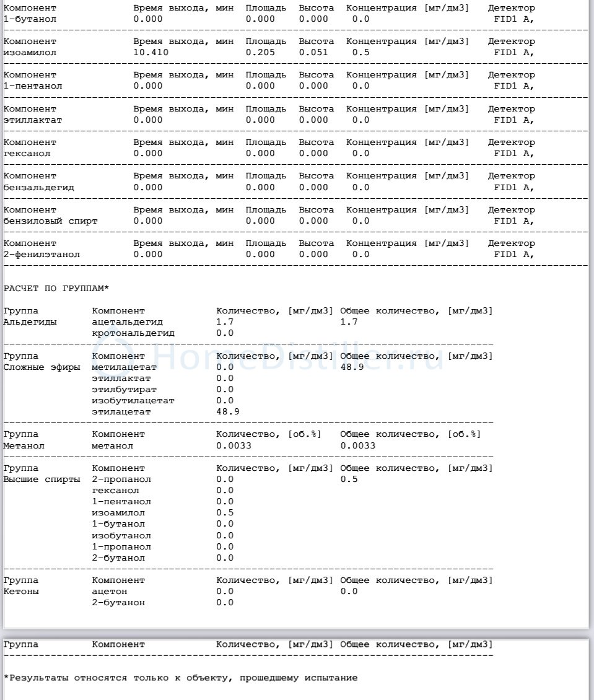594x700 pixels.
Task: Click the ацетальдегид component
Action: (127, 322)
